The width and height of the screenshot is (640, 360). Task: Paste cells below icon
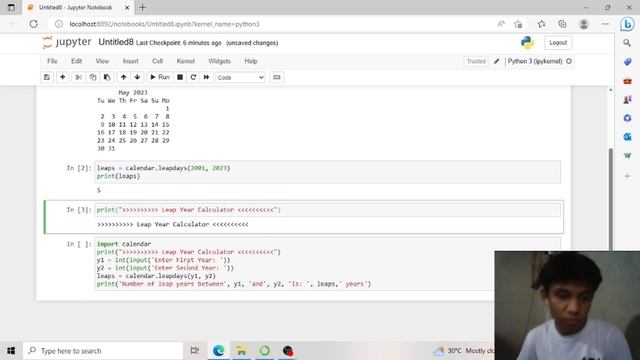pos(107,77)
